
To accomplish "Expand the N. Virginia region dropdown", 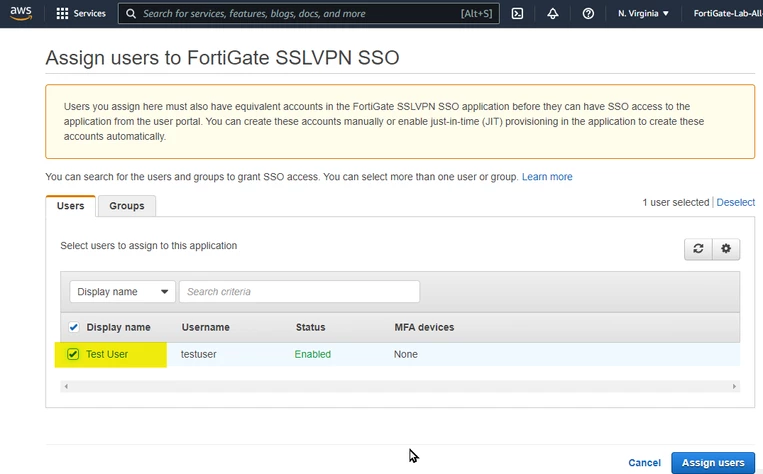I will tap(643, 14).
